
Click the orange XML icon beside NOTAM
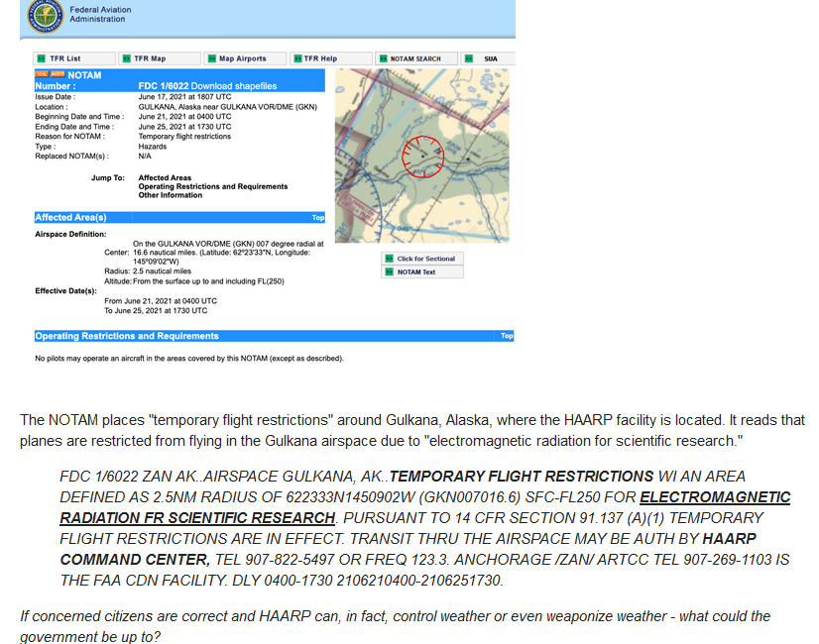tap(42, 74)
